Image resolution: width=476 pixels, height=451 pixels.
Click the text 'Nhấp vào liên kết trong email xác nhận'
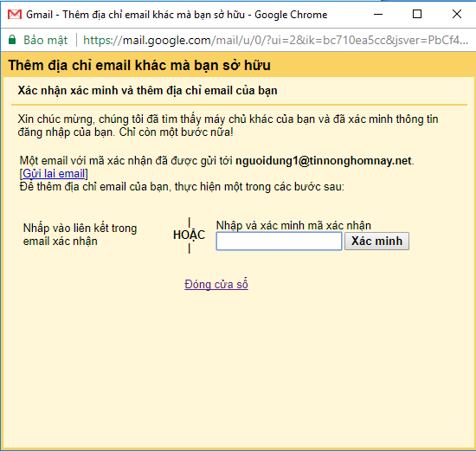[x=80, y=235]
